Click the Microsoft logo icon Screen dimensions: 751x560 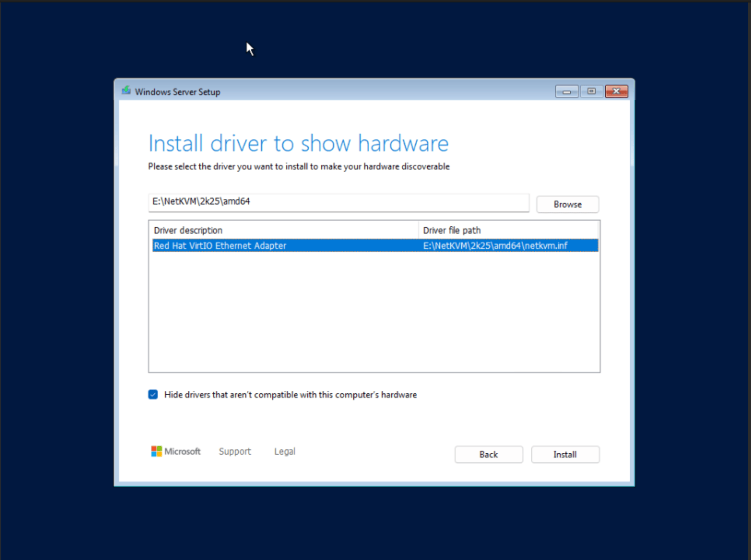pos(158,451)
